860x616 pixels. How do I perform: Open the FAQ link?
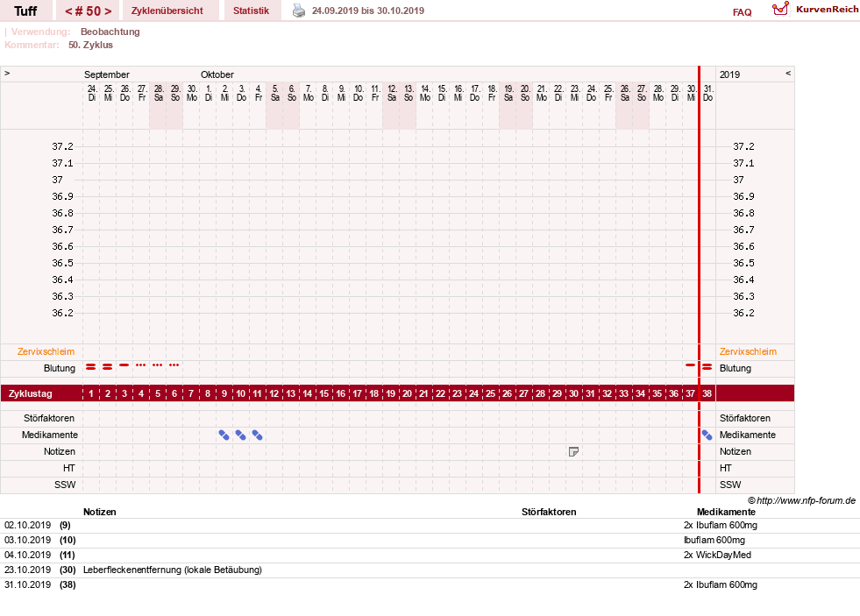742,12
